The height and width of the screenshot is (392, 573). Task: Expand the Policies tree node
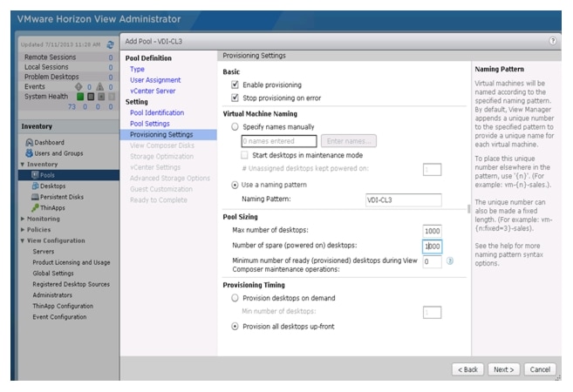pyautogui.click(x=23, y=230)
